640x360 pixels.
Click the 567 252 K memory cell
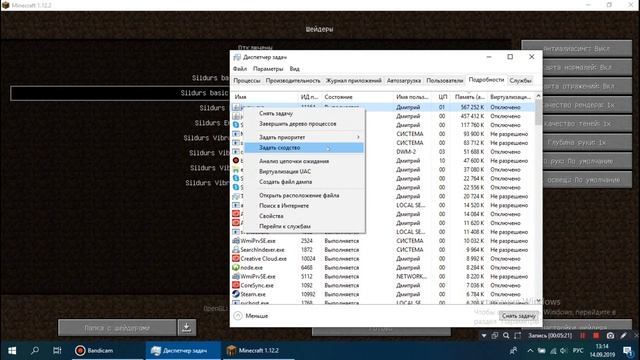[472, 107]
